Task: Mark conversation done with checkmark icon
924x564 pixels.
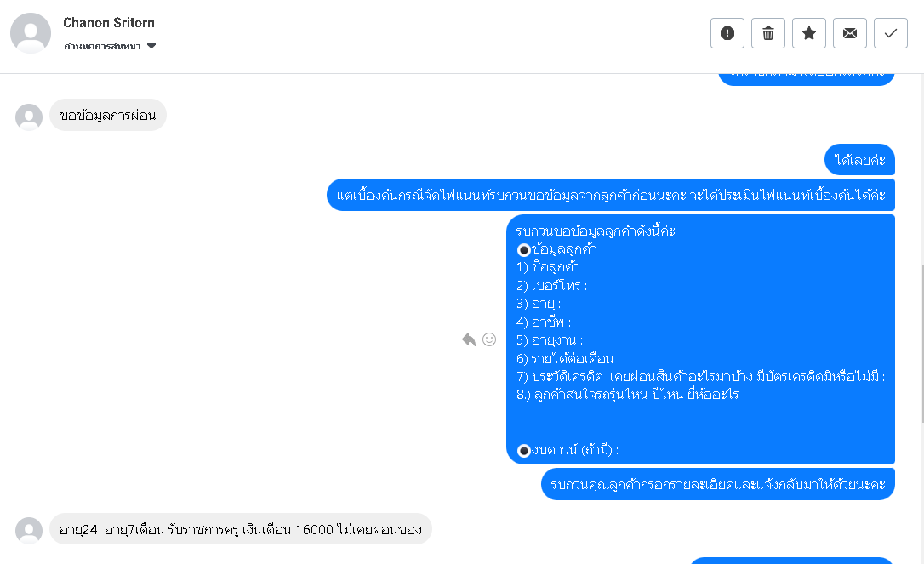Action: click(891, 33)
